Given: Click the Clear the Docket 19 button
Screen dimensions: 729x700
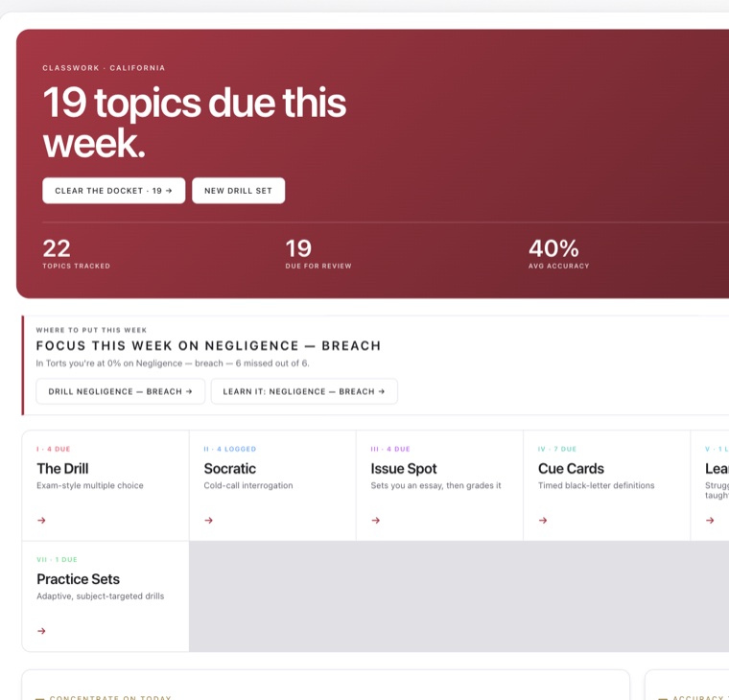Looking at the screenshot, I should [113, 191].
